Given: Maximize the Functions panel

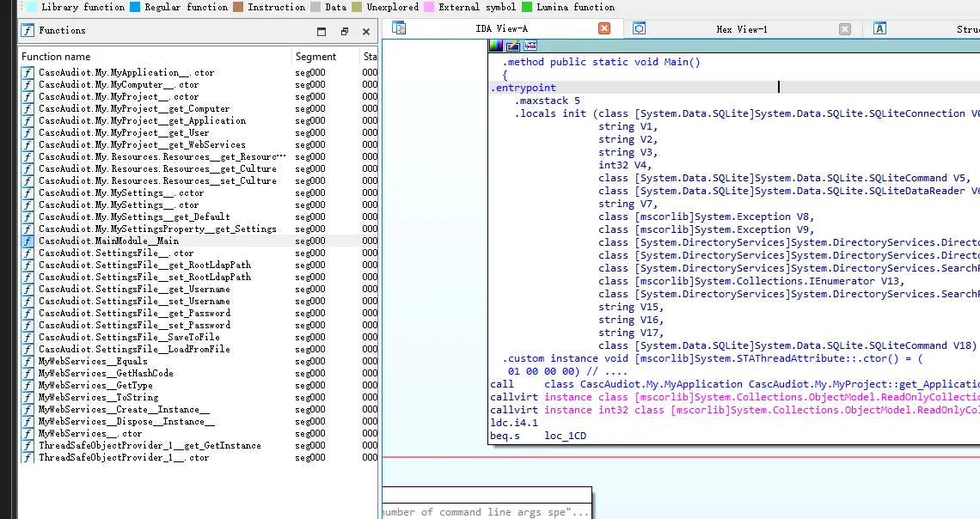Looking at the screenshot, I should point(322,31).
